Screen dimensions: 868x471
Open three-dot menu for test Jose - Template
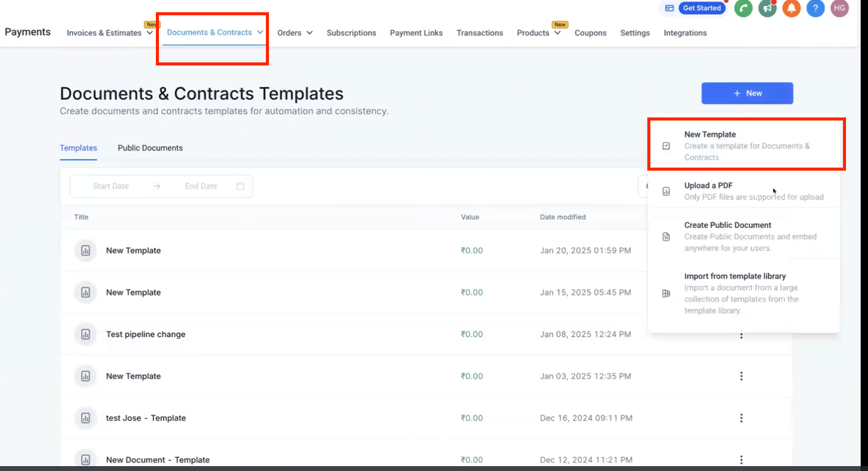point(741,418)
